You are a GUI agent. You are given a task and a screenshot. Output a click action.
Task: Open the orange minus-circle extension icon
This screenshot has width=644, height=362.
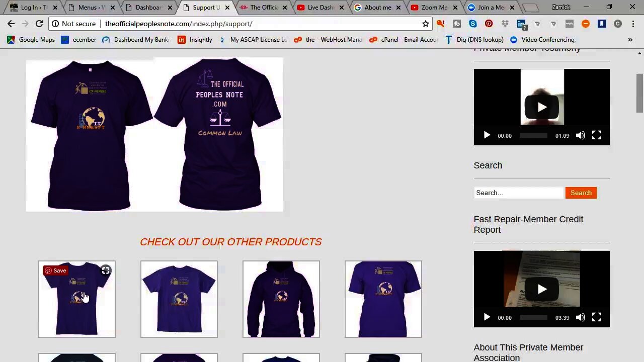click(586, 24)
